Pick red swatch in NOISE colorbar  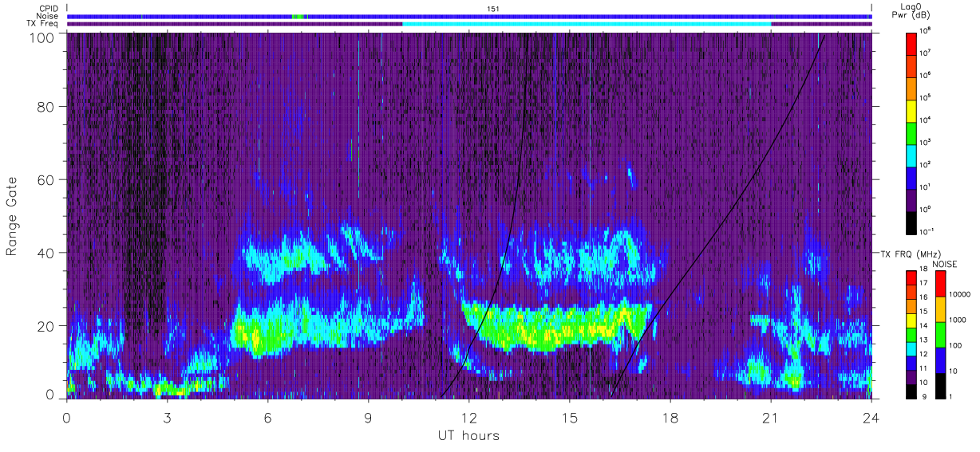pos(939,284)
